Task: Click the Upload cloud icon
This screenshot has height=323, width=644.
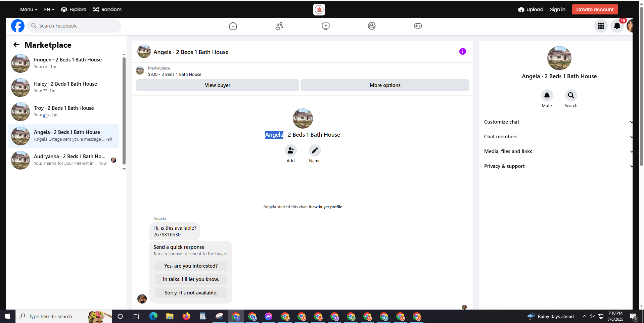Action: point(521,9)
